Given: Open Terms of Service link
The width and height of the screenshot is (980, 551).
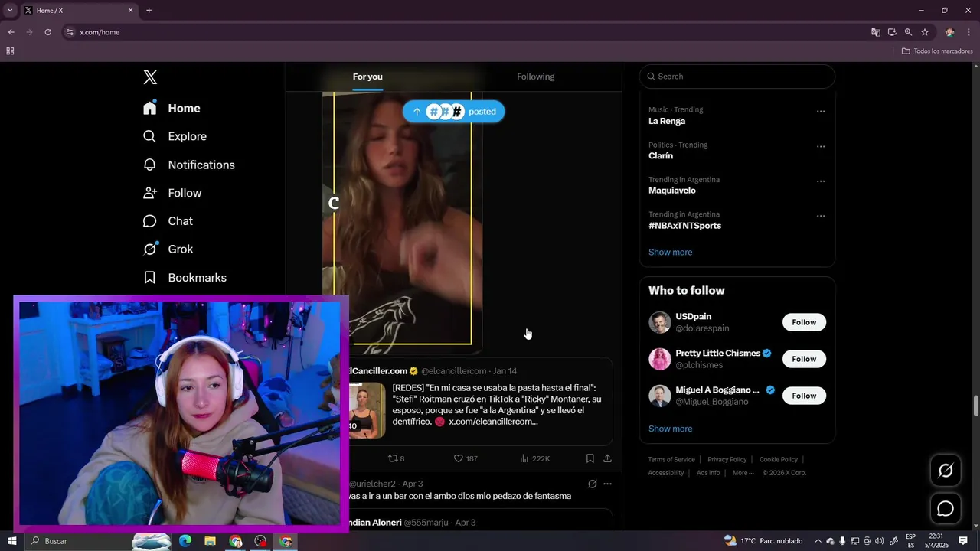Looking at the screenshot, I should coord(671,460).
